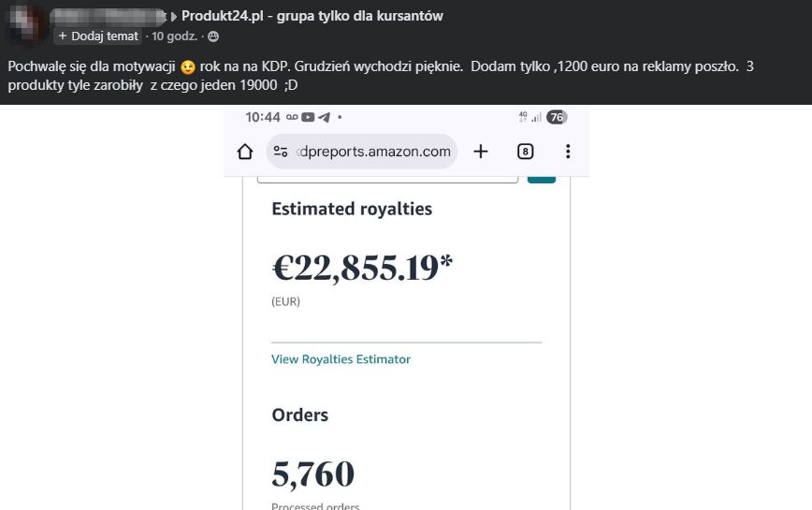
Task: Tap the voicemail icon in status bar
Action: 292,117
